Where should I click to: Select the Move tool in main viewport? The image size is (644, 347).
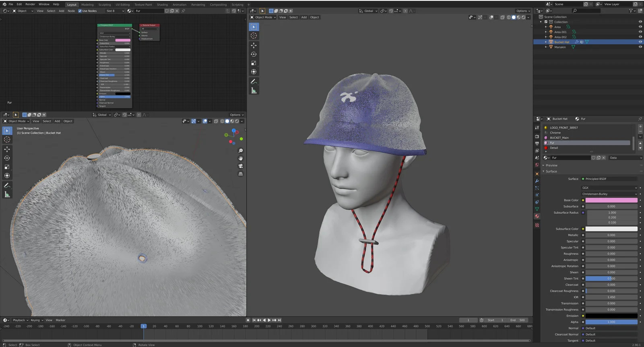(x=254, y=45)
